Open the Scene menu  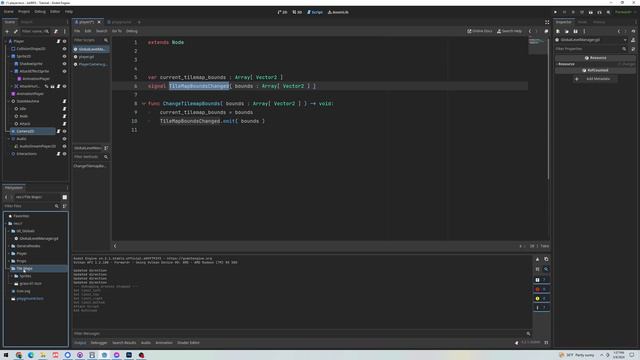pos(9,12)
